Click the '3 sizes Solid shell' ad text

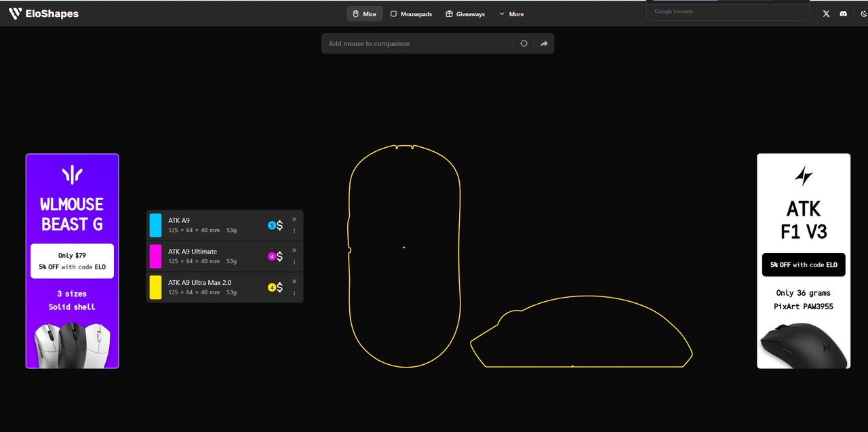72,300
